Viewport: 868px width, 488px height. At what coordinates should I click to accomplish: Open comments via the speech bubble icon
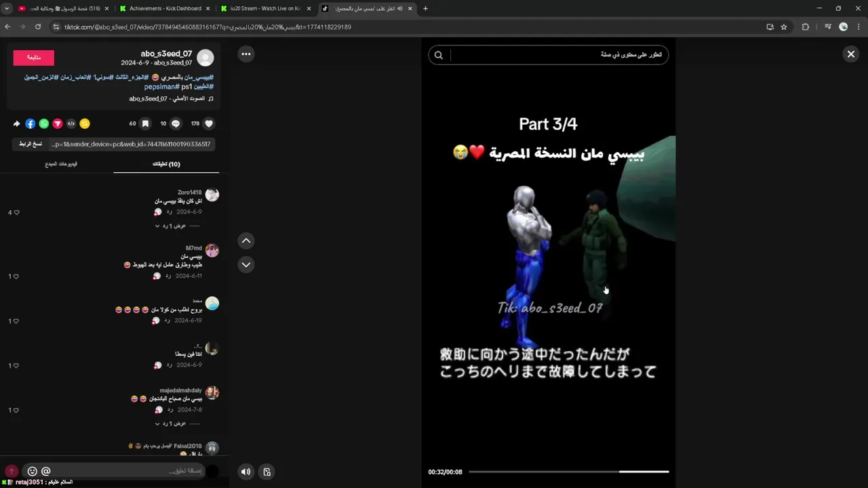point(176,124)
